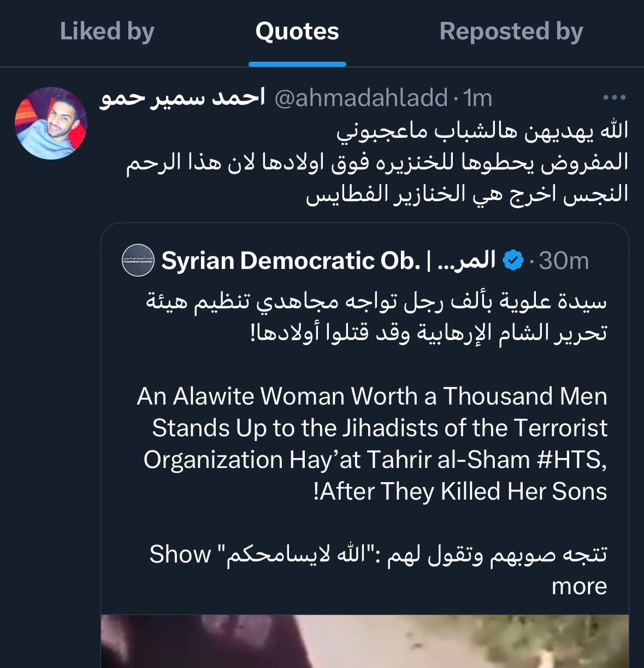Open the three-dot more options menu
This screenshot has height=668, width=644.
614,98
